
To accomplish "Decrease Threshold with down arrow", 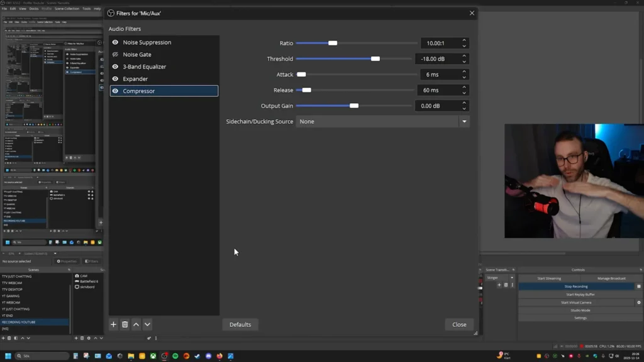I will coord(464,61).
